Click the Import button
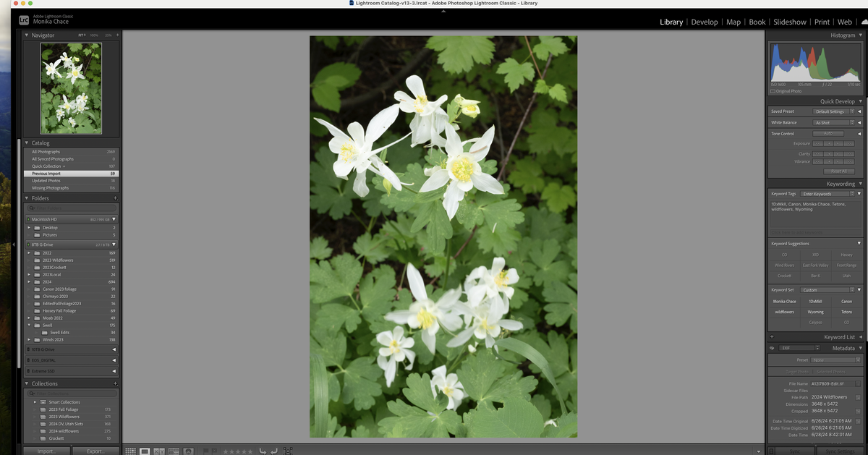Screen dimensions: 868x455 pos(46,451)
